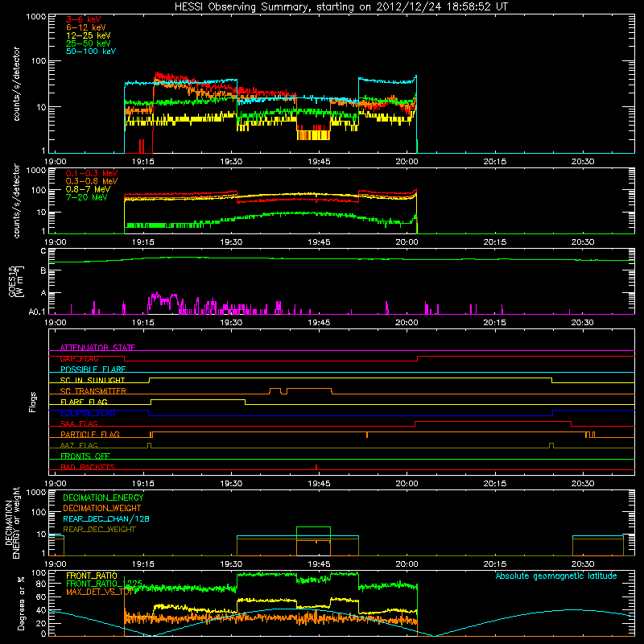Click the DECIMATION ENERGY or weight axis label
644x644 pixels.
pos(12,523)
